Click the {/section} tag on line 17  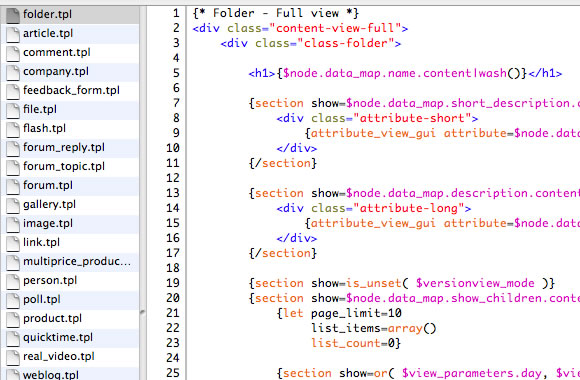(x=283, y=253)
